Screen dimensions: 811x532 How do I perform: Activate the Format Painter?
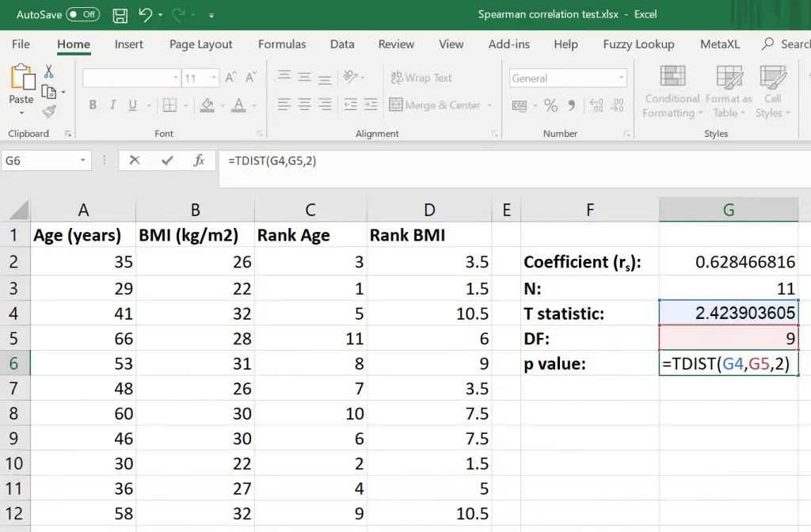click(x=48, y=112)
